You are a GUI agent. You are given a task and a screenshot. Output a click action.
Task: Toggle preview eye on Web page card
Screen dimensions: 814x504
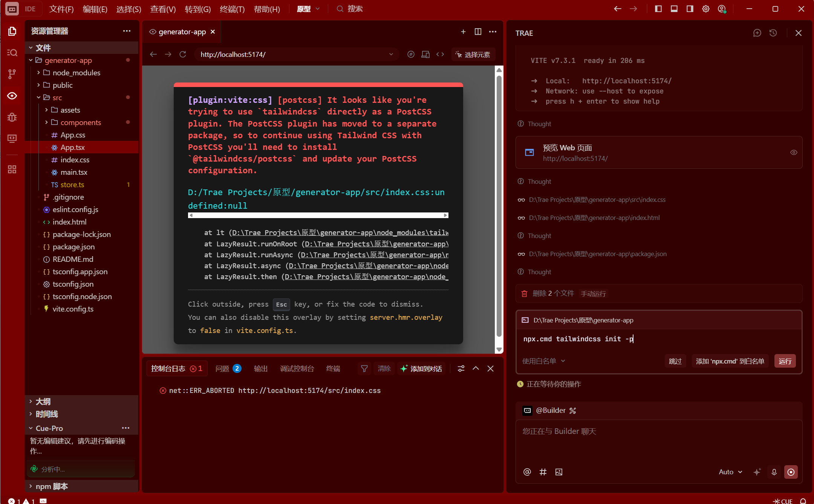click(794, 153)
